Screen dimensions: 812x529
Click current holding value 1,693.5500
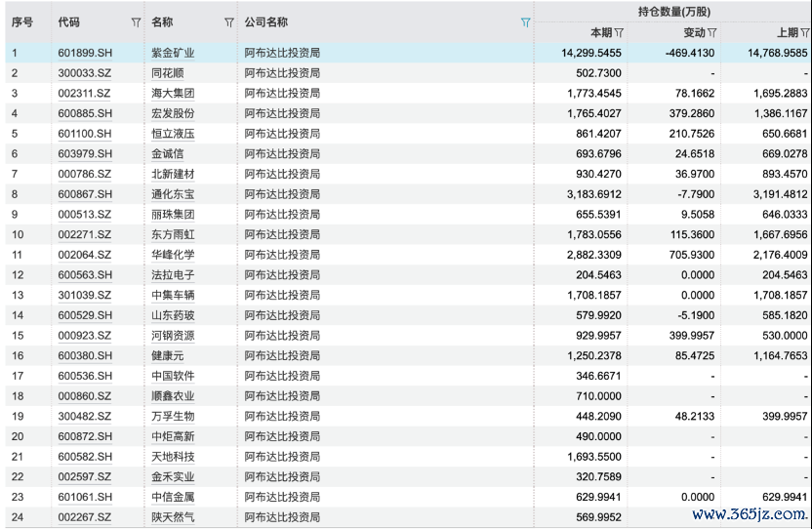click(x=594, y=457)
